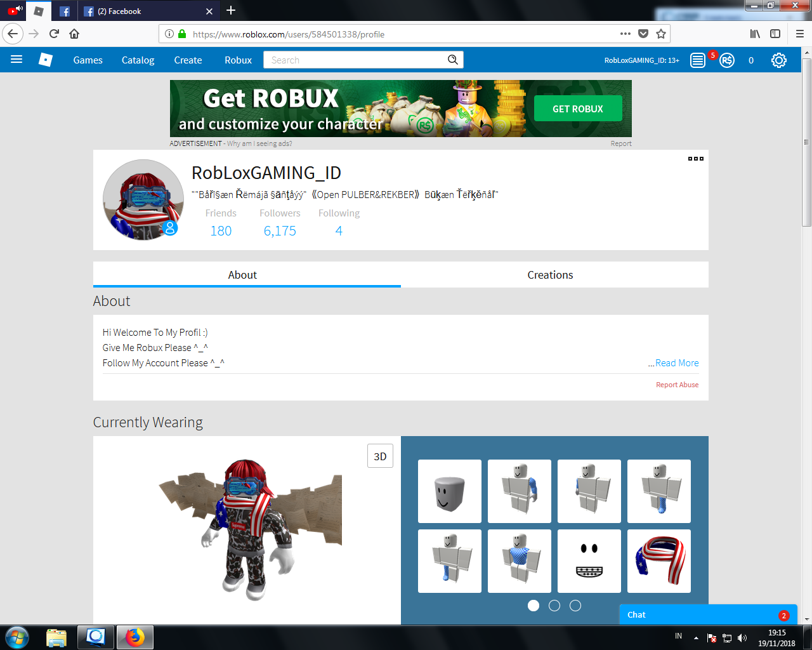Click the Robux currency icon
This screenshot has height=650, width=812.
(x=727, y=60)
